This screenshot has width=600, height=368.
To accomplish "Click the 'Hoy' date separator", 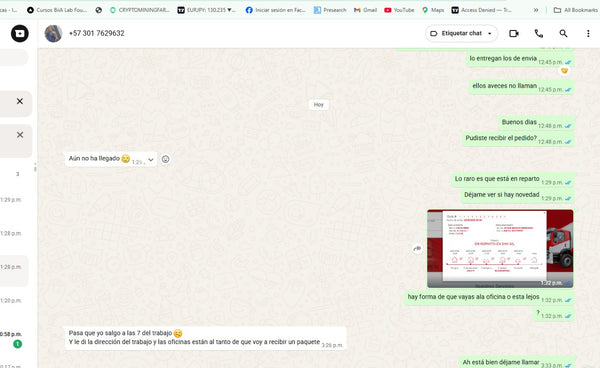I will click(318, 105).
